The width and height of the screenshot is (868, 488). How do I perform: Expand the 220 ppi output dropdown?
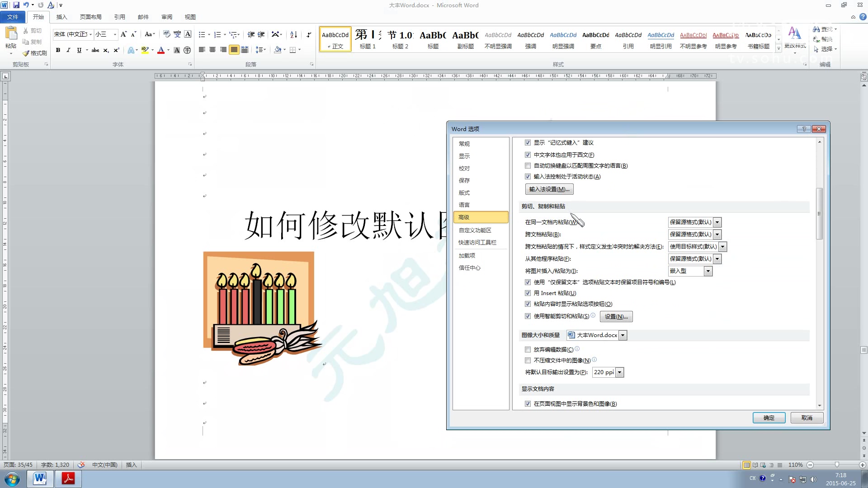point(620,372)
